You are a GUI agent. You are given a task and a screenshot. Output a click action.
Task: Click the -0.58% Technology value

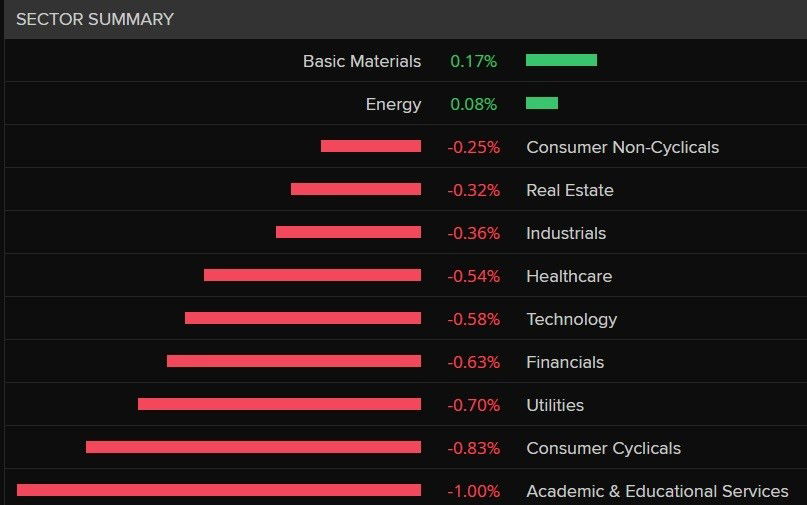point(473,319)
